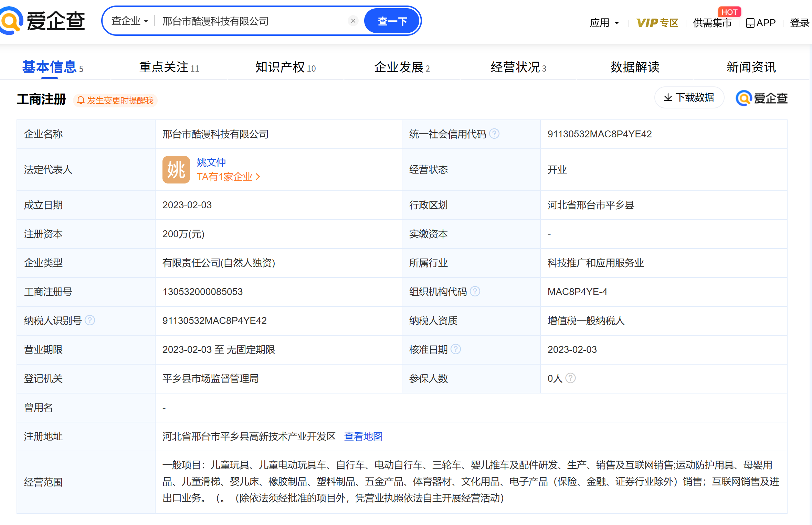
Task: Open the 新闻资讯 tab
Action: pos(751,67)
